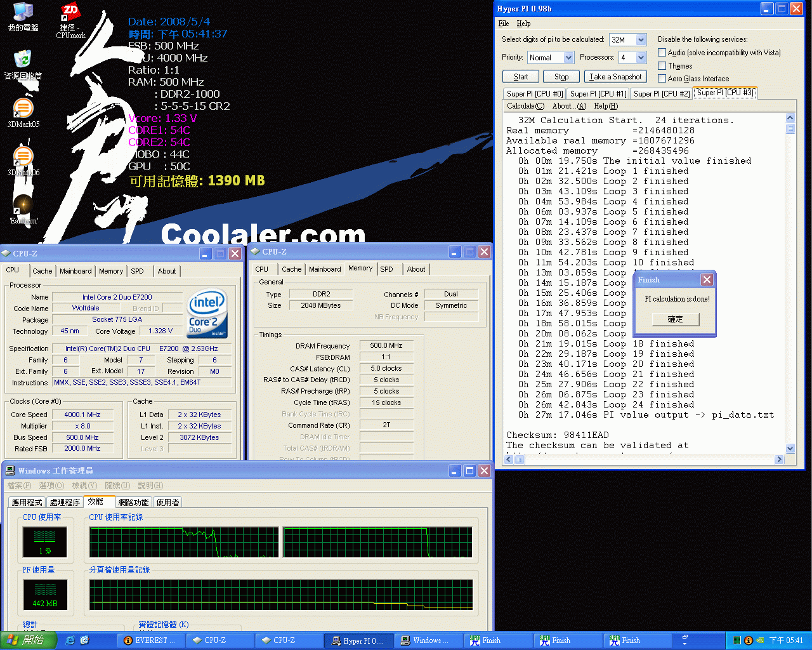
Task: Switch to the Windows Task Manager taskbar item
Action: tap(428, 640)
